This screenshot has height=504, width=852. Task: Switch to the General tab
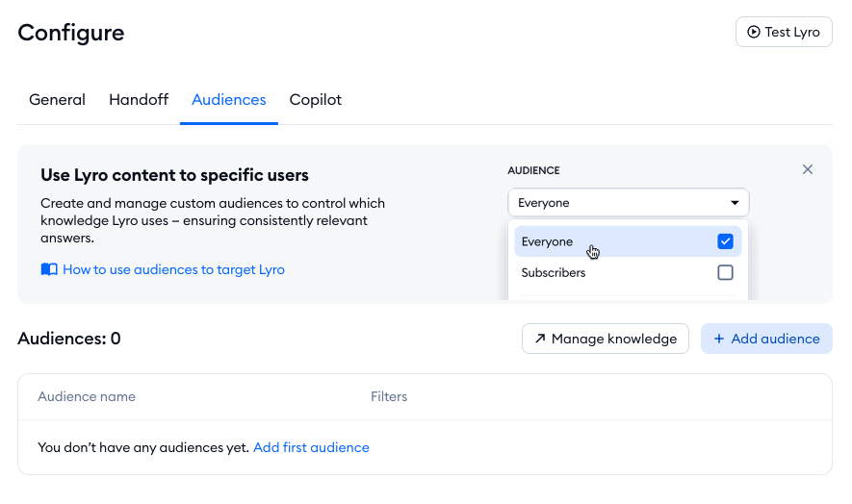click(57, 100)
